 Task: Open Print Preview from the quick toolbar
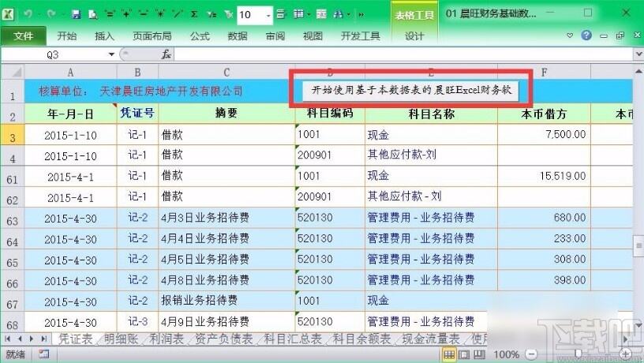(93, 15)
